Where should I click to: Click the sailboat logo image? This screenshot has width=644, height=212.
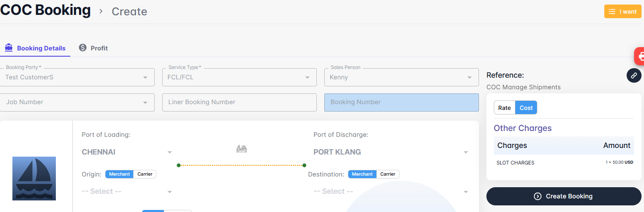[x=34, y=179]
